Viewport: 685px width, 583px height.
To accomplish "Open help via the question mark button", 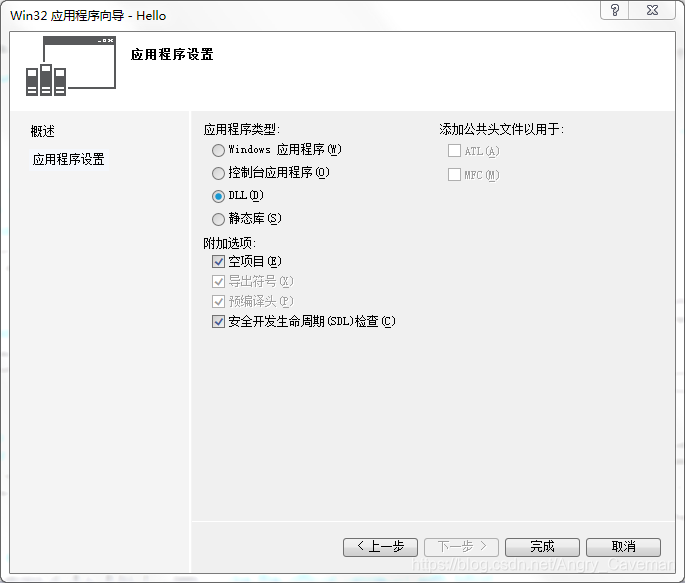I will 615,10.
